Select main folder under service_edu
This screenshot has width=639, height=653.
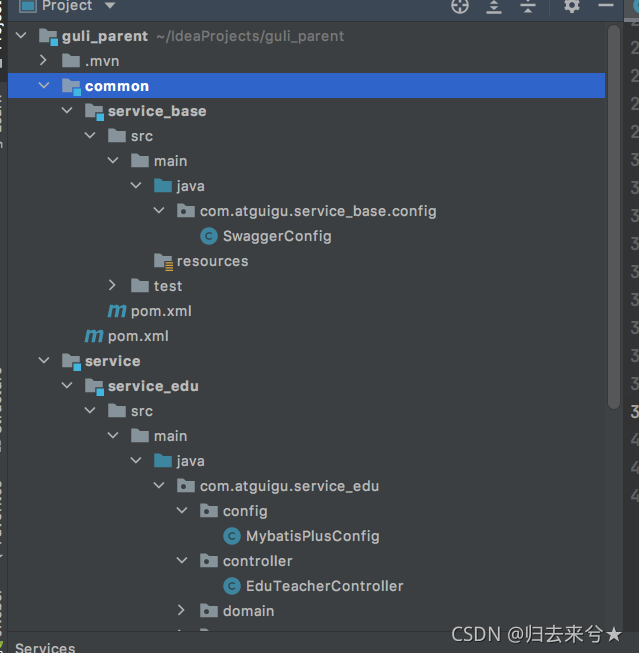click(170, 436)
